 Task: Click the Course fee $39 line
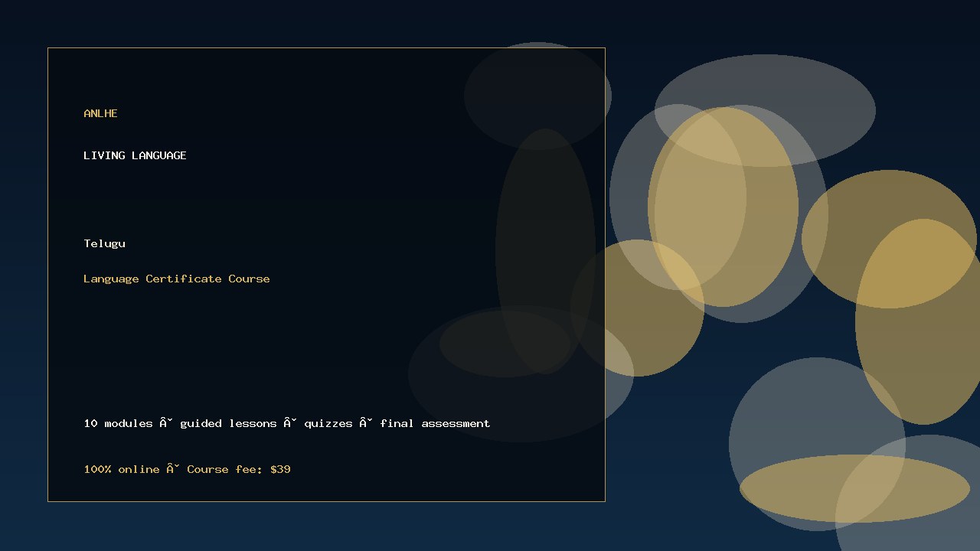coord(187,469)
